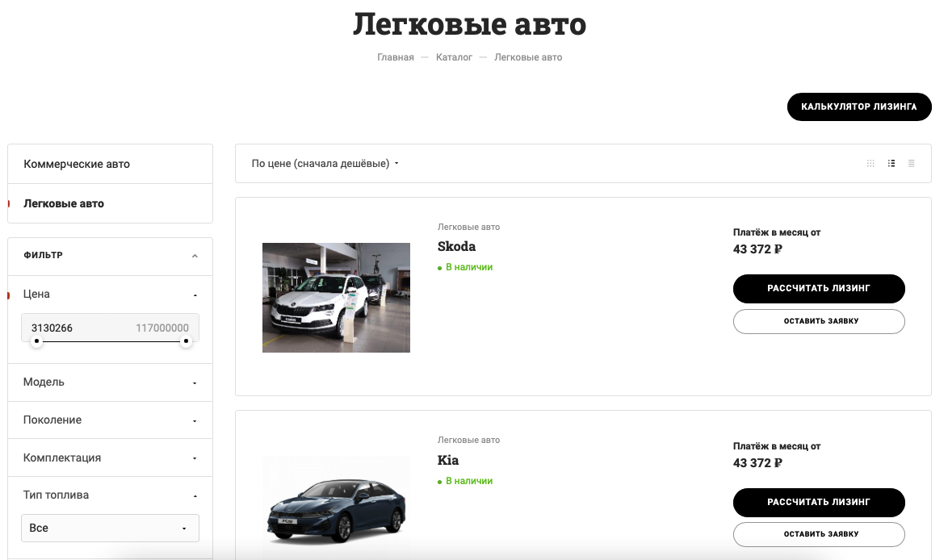Open Коммерческие авто category

(x=77, y=164)
